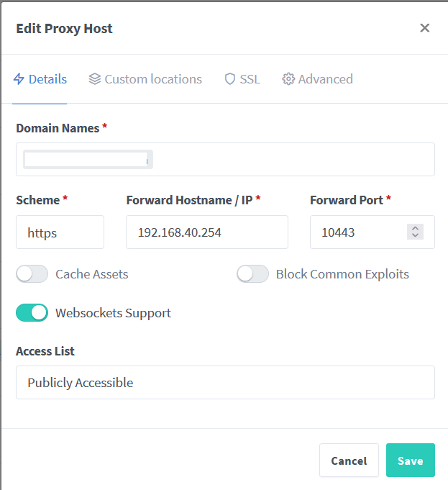Click the gear icon beside Advanced
448x490 pixels.
(288, 79)
